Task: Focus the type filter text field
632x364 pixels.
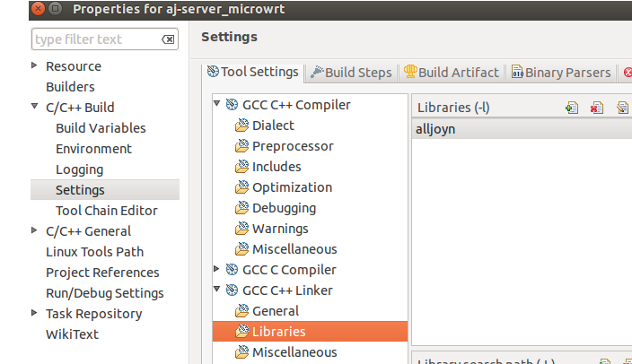Action: click(x=95, y=39)
